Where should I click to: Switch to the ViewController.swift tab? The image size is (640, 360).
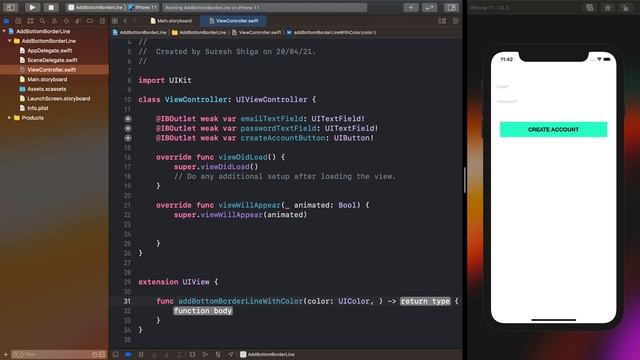pos(233,21)
